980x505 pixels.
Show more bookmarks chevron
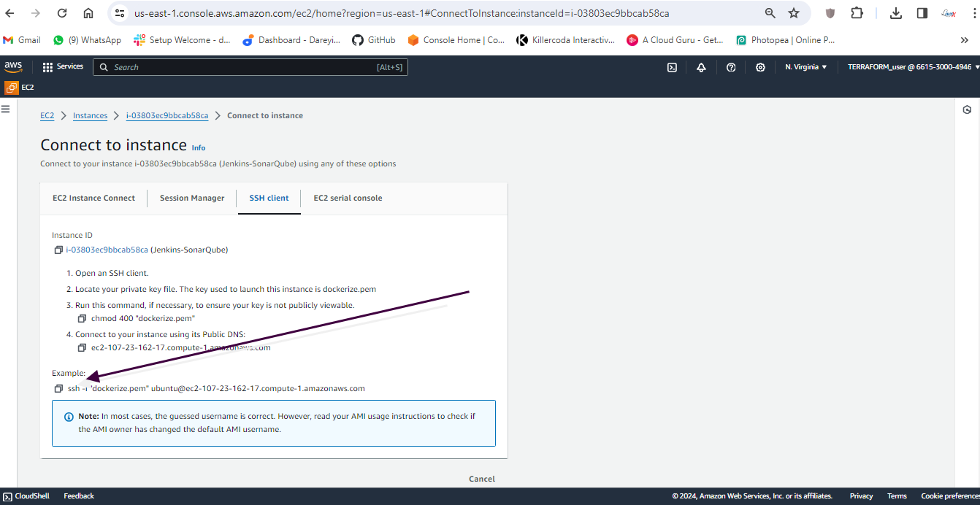[965, 40]
